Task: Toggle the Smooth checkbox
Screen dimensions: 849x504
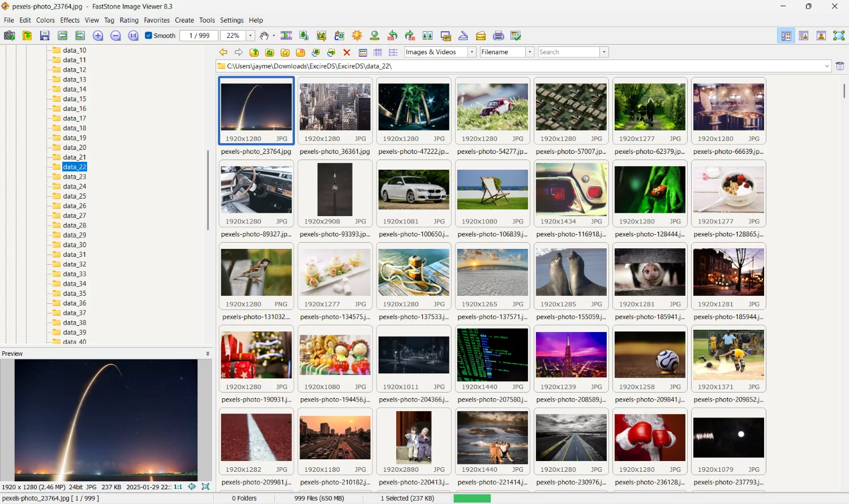Action: [x=148, y=35]
